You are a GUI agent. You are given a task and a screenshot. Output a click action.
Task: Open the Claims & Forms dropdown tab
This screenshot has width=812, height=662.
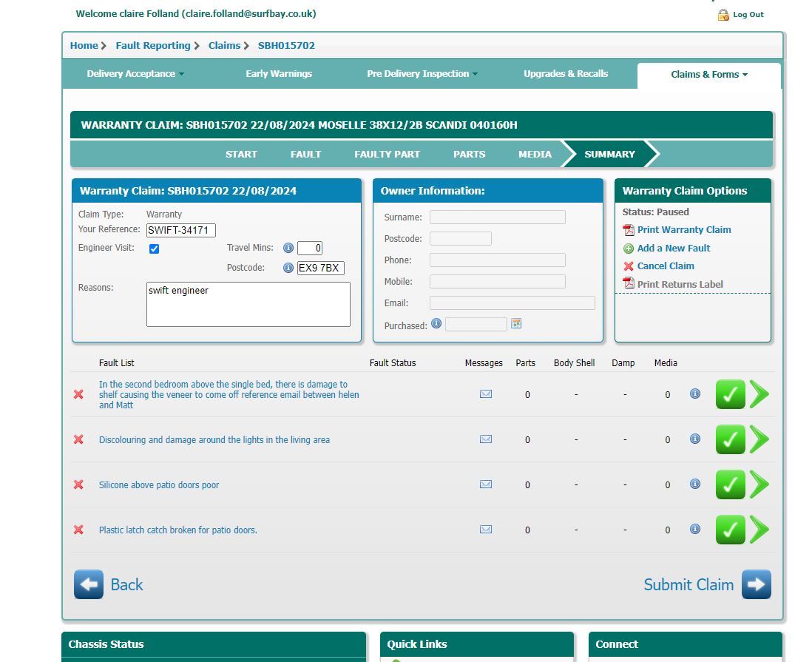[708, 75]
